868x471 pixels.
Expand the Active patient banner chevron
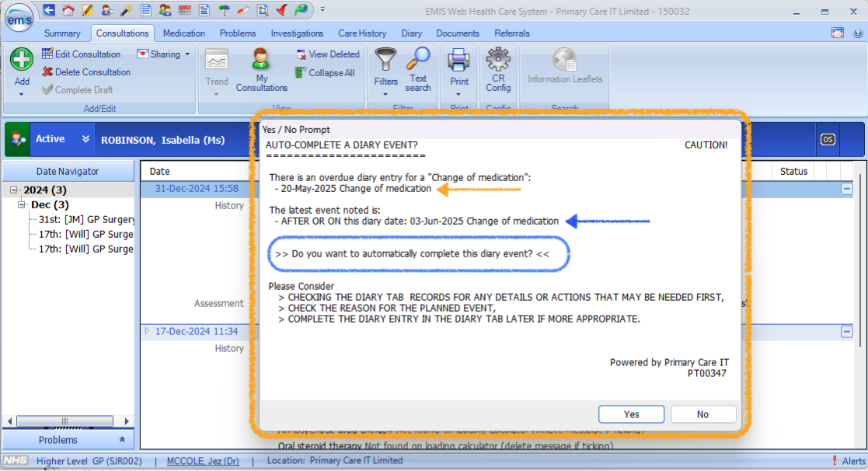(x=85, y=139)
